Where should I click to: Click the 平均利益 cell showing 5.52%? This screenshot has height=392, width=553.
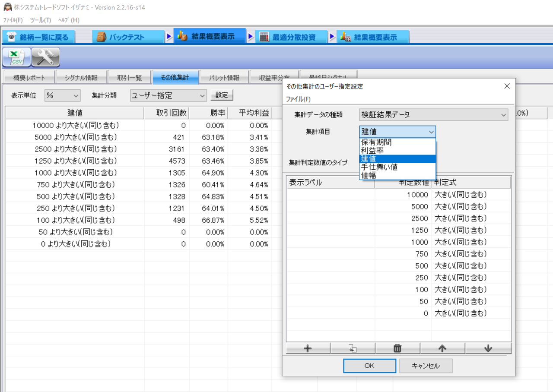[x=250, y=221]
